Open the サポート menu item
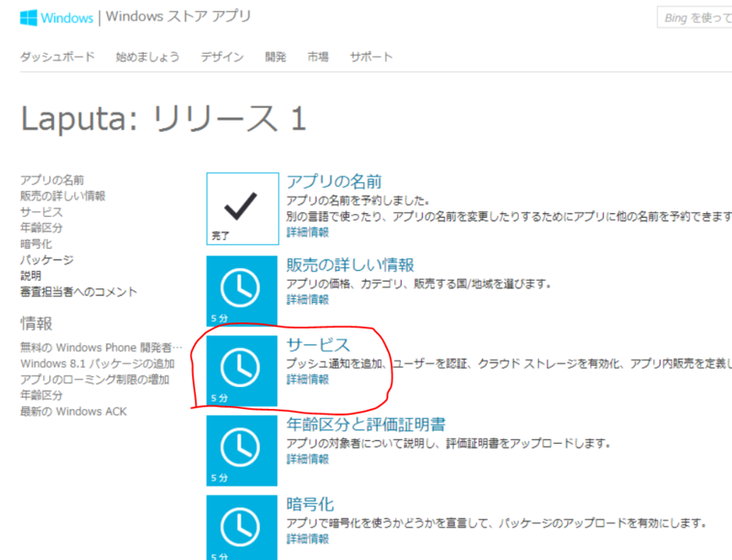Viewport: 732px width, 560px height. 371,57
